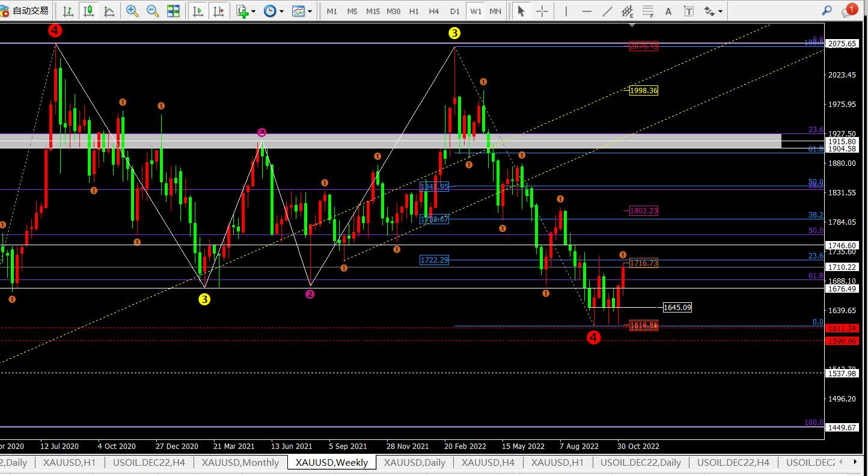The width and height of the screenshot is (868, 476).
Task: Select the 1841.95 level label
Action: 435,187
